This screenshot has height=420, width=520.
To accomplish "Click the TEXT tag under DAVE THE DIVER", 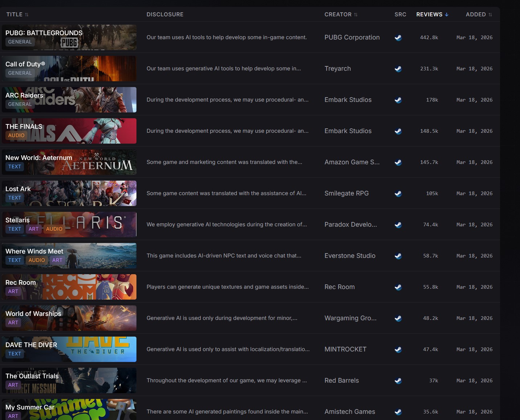I will tap(15, 354).
